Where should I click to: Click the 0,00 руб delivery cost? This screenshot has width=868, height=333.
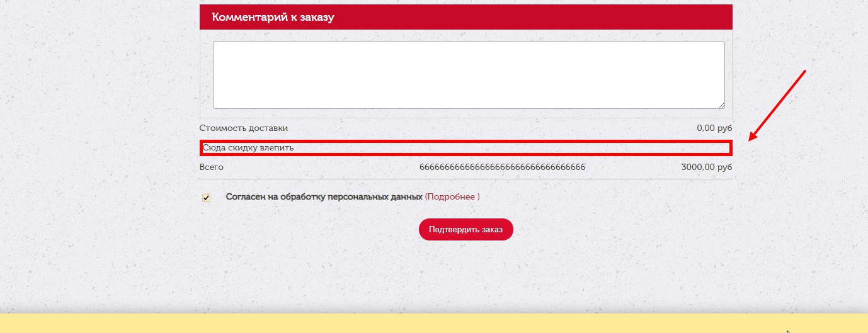[x=714, y=128]
